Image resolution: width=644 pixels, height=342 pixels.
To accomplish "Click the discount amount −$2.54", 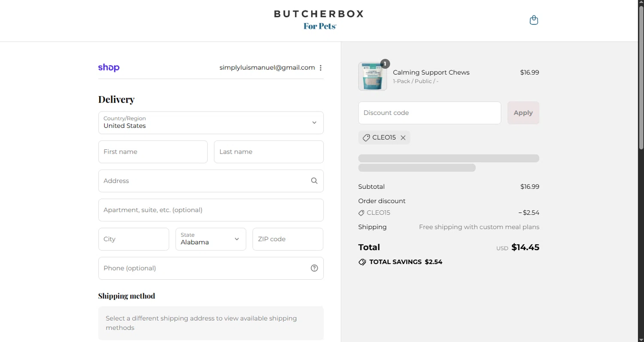I will tap(529, 213).
